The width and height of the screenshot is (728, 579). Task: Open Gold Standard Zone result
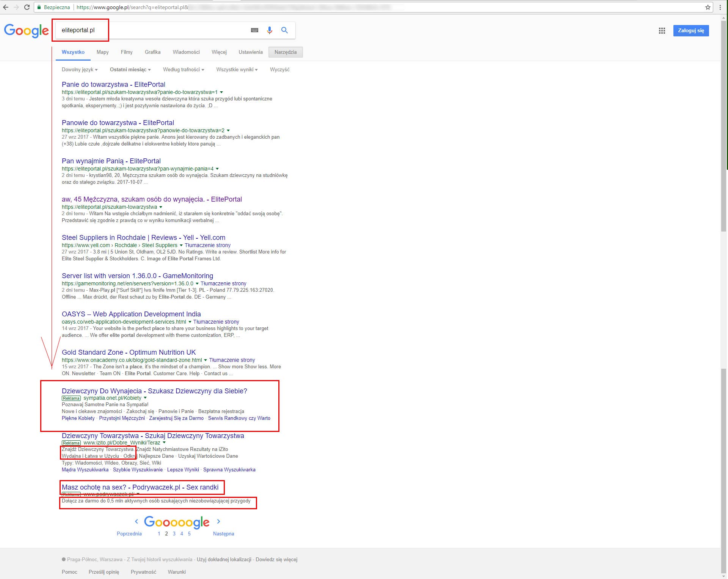[129, 352]
